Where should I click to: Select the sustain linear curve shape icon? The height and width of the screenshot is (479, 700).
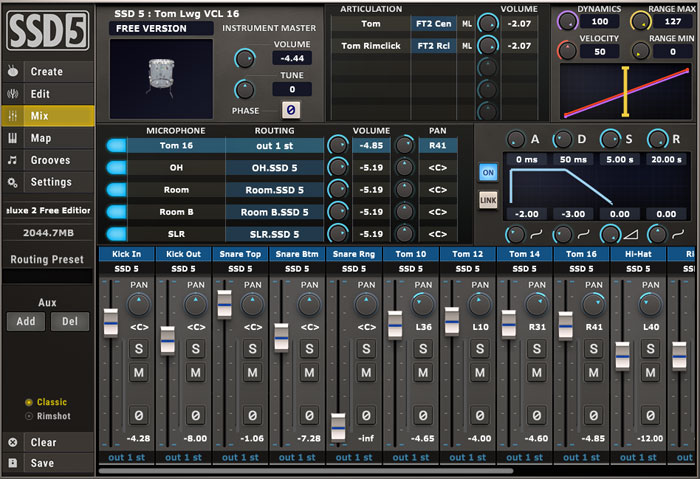[631, 234]
